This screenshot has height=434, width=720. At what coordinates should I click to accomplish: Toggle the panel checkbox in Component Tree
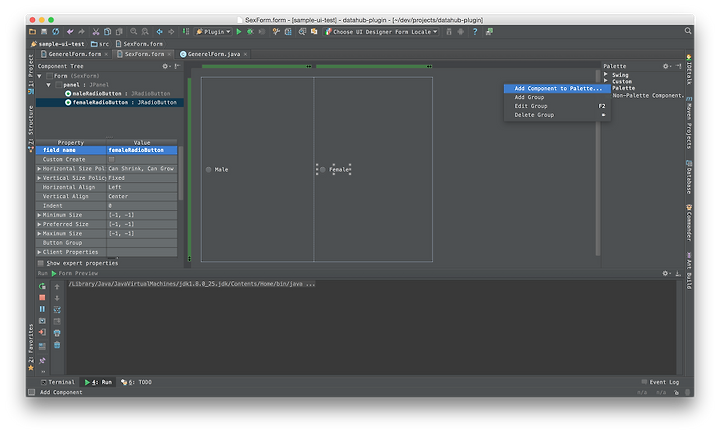click(x=58, y=85)
